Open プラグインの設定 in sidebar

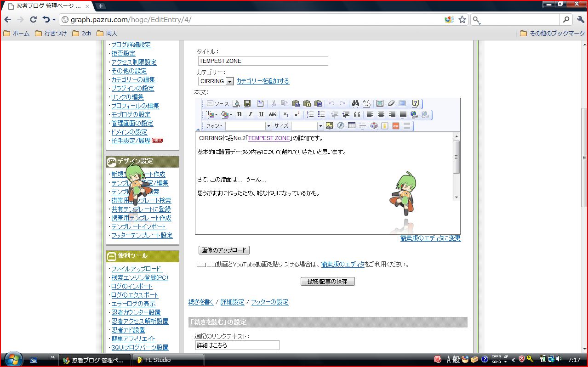coord(132,88)
